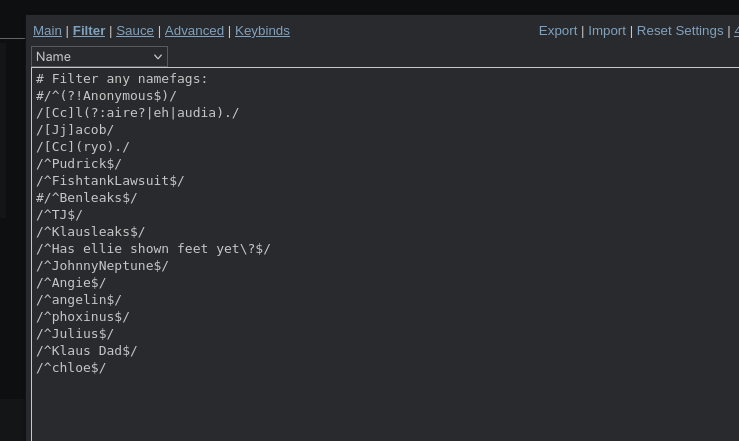The height and width of the screenshot is (441, 739).
Task: Open the Keybinds tab
Action: point(262,31)
